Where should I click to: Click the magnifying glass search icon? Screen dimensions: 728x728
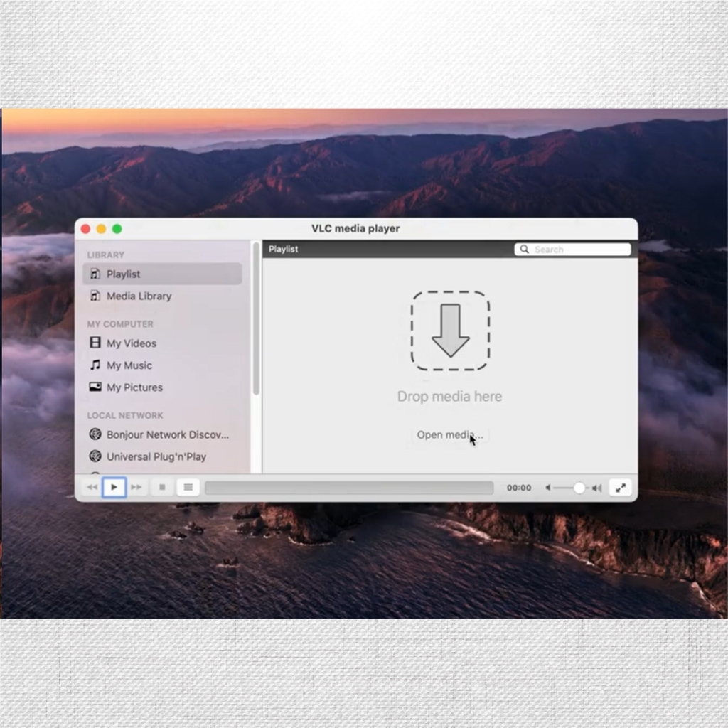click(x=524, y=250)
